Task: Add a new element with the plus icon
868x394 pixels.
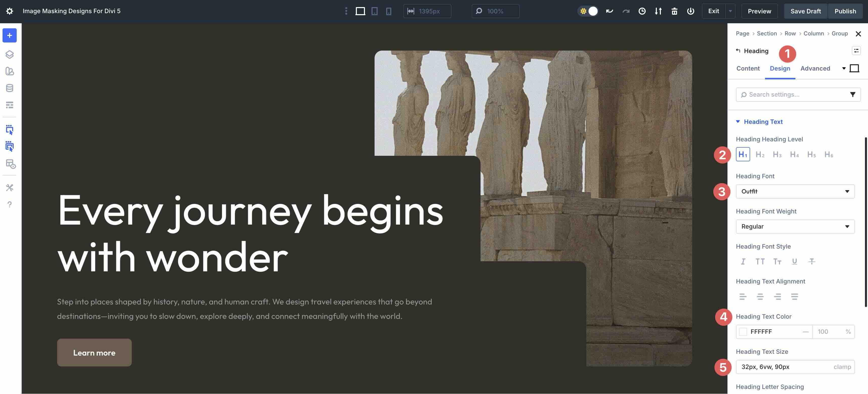Action: click(9, 35)
